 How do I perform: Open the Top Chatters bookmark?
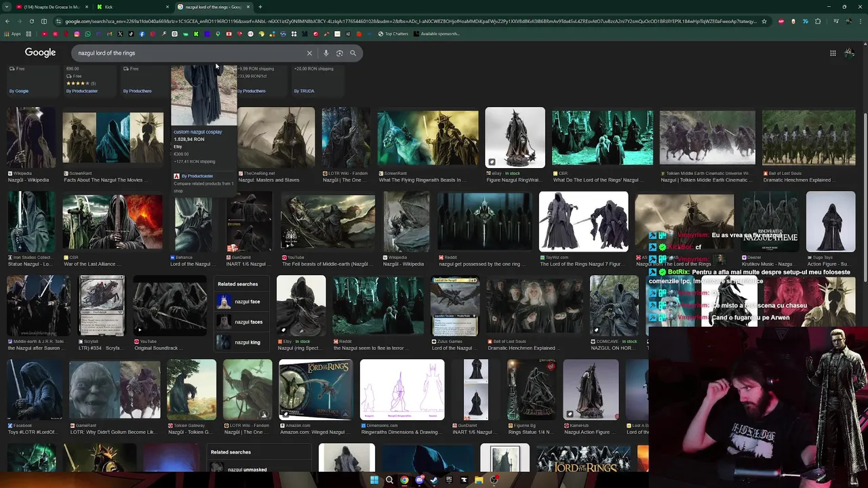(394, 34)
